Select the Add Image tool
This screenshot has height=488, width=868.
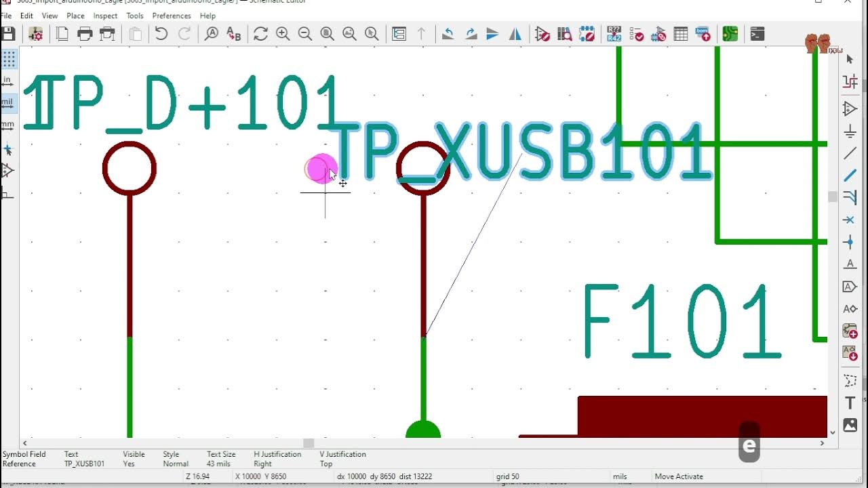click(x=850, y=425)
